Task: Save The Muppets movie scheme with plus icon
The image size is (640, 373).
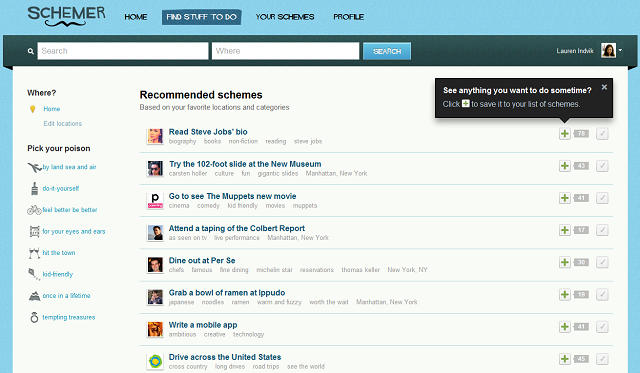Action: click(x=564, y=198)
